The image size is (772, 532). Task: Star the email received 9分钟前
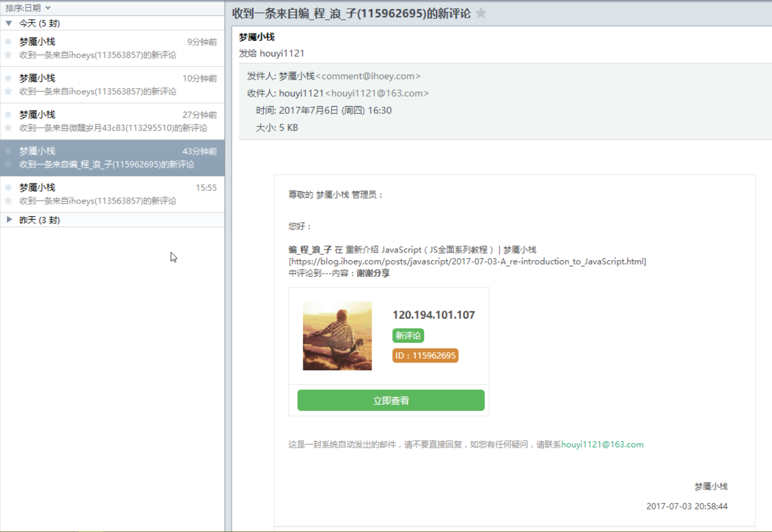[8, 55]
